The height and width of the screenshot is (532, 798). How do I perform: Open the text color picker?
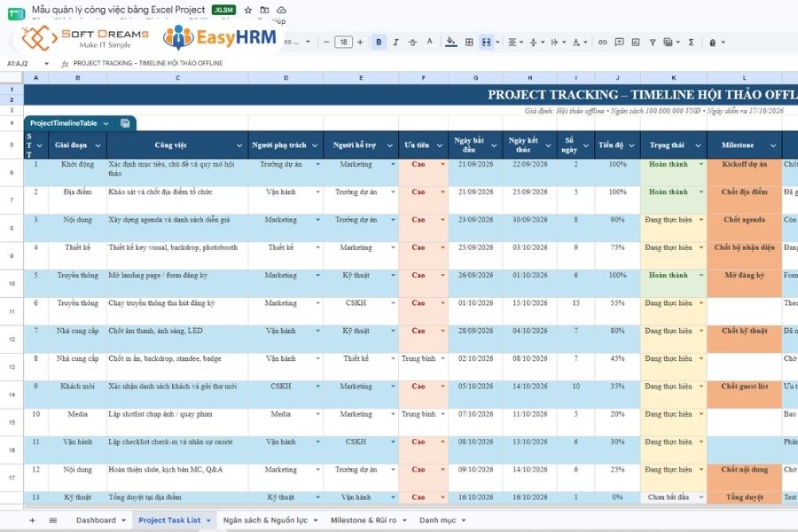(x=429, y=43)
